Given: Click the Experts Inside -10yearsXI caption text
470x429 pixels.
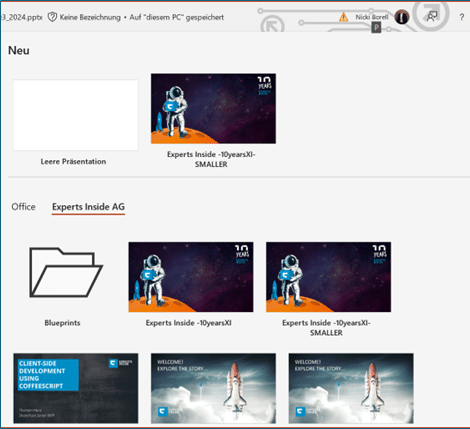Looking at the screenshot, I should [x=189, y=323].
